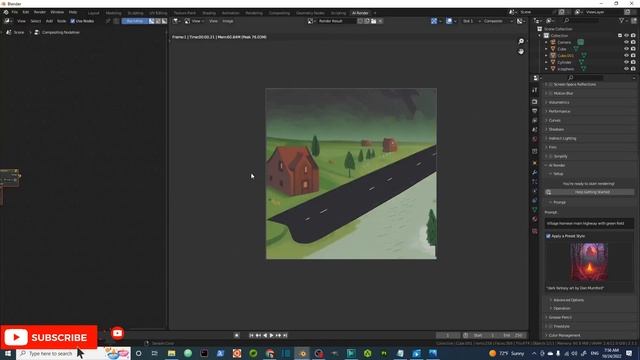Open Task View on the taskbar

tap(155, 353)
